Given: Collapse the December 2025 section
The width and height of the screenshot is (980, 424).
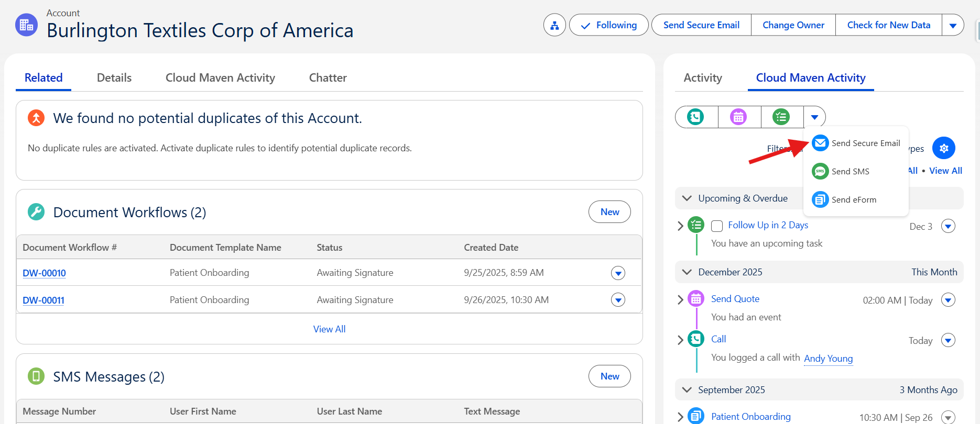Looking at the screenshot, I should point(687,272).
